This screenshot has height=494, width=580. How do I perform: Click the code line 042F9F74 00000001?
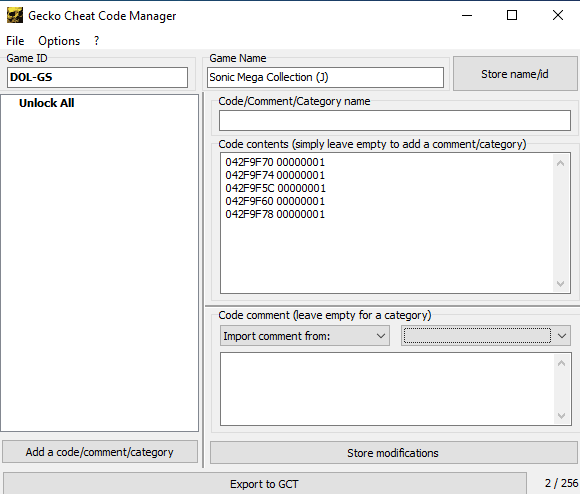click(x=275, y=175)
